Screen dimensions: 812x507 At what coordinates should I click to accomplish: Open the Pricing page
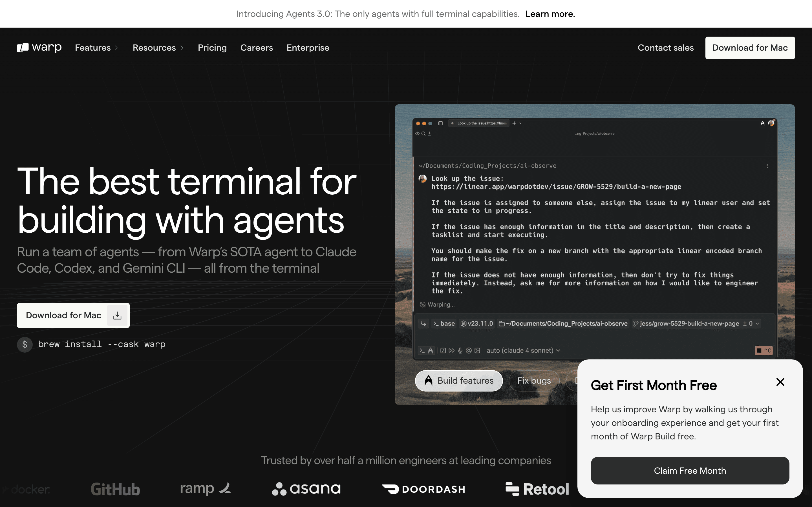[x=212, y=48]
